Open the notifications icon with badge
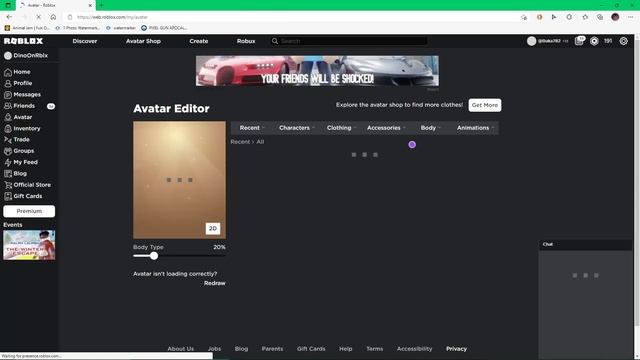The image size is (640, 360). (x=580, y=41)
